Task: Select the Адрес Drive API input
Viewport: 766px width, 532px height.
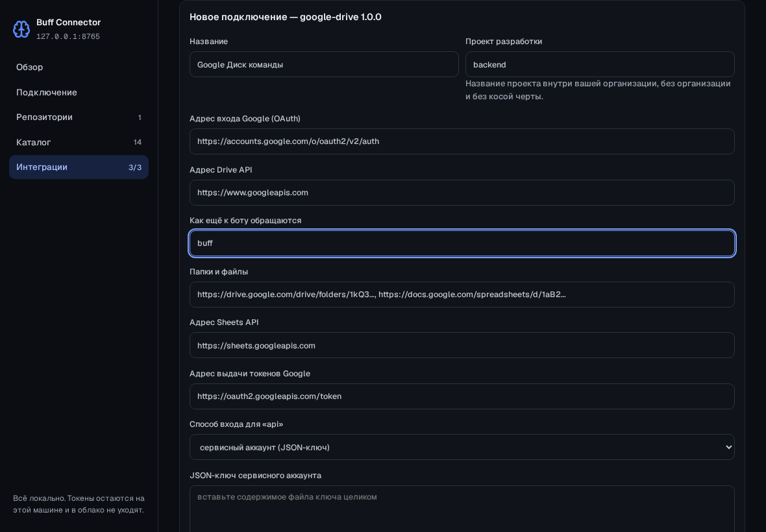Action: (x=462, y=192)
